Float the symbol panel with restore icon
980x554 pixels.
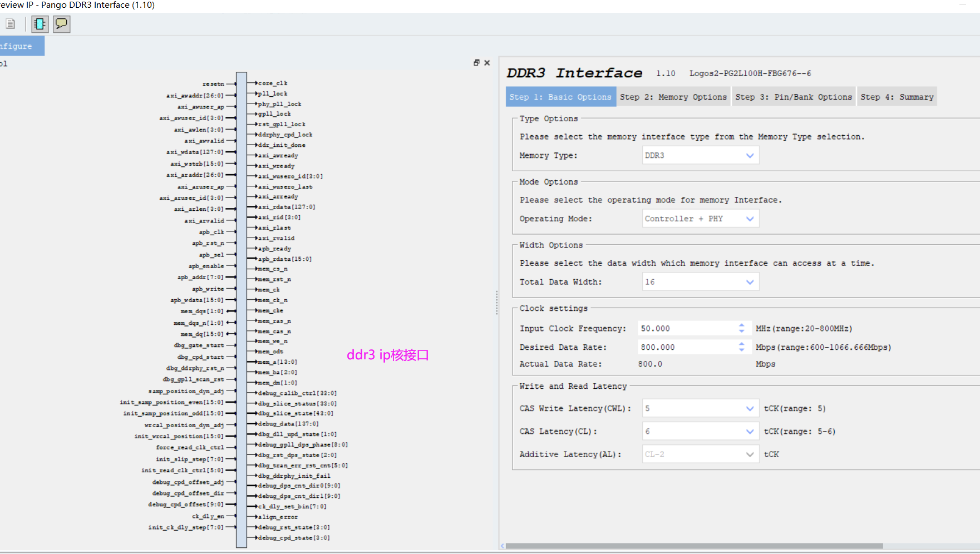[476, 63]
